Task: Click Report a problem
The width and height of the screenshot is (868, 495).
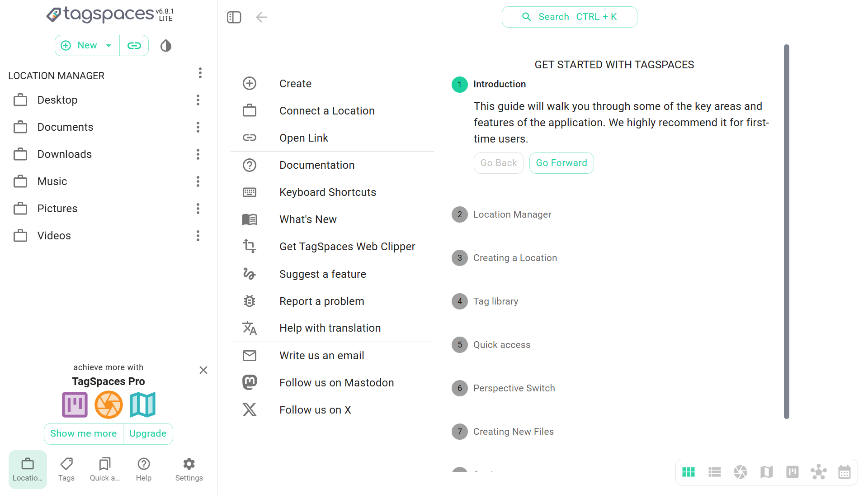Action: [x=332, y=301]
